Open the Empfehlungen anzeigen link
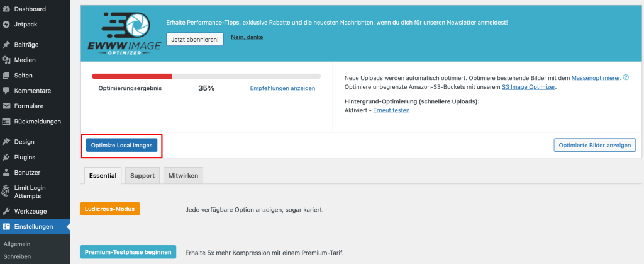Screen dimensions: 644x264 tap(282, 88)
